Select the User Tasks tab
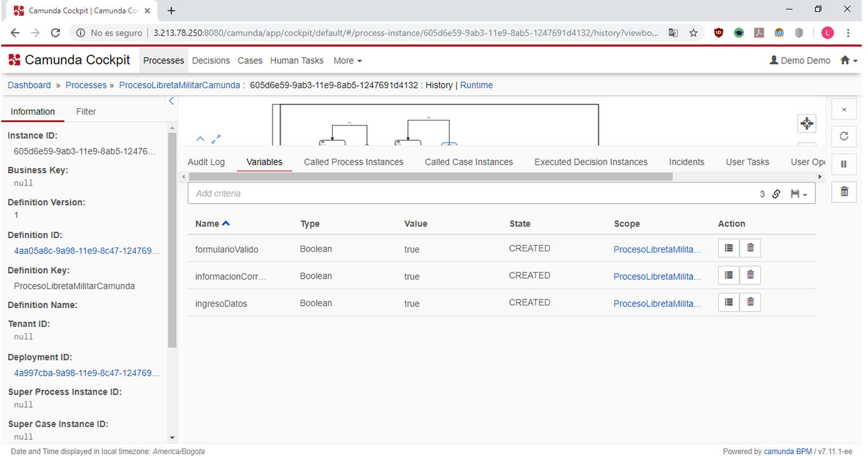 tap(748, 162)
